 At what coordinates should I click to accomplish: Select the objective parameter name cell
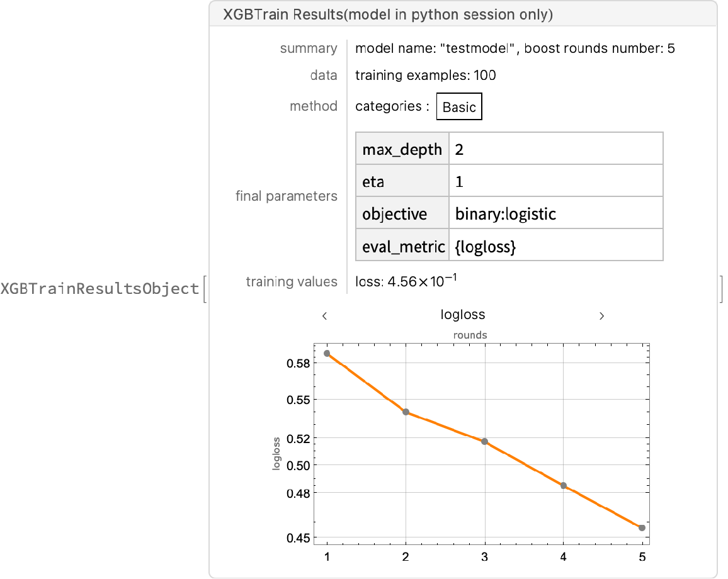pos(403,213)
